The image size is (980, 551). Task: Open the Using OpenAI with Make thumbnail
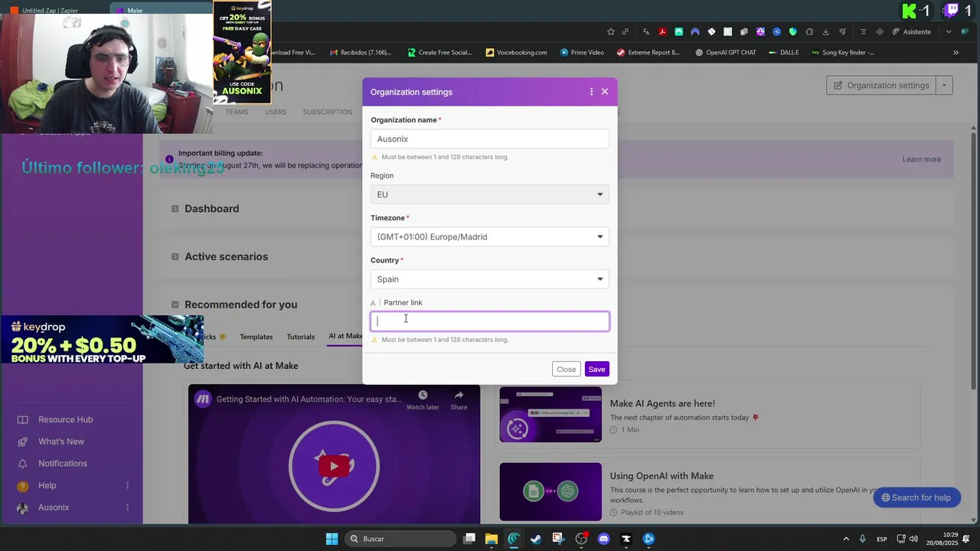point(550,491)
